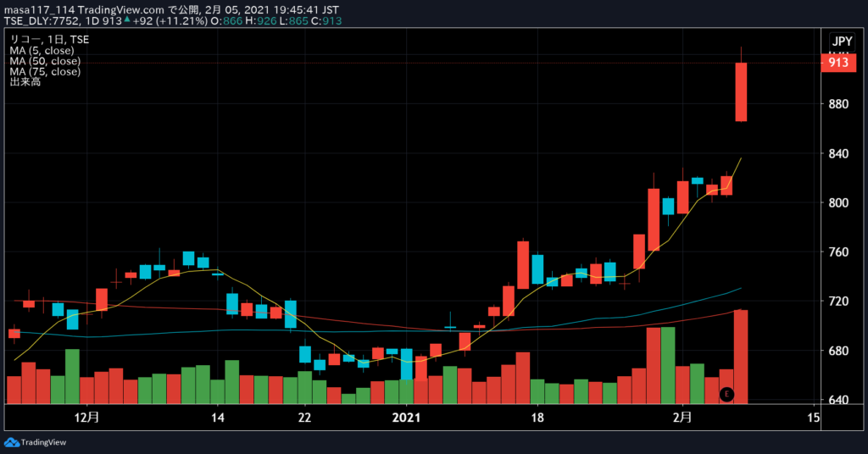The height and width of the screenshot is (454, 868).
Task: Click the 760 price axis label
Action: pyautogui.click(x=838, y=252)
